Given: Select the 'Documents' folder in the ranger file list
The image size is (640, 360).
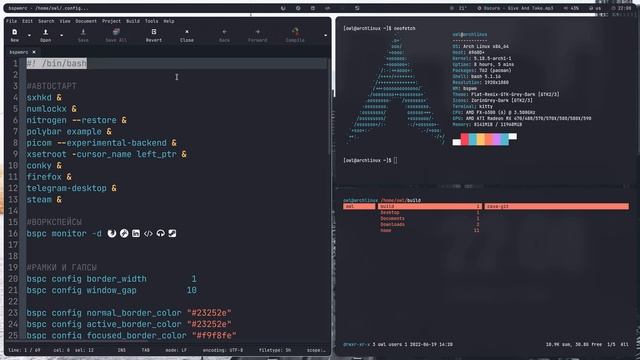Looking at the screenshot, I should tap(393, 219).
